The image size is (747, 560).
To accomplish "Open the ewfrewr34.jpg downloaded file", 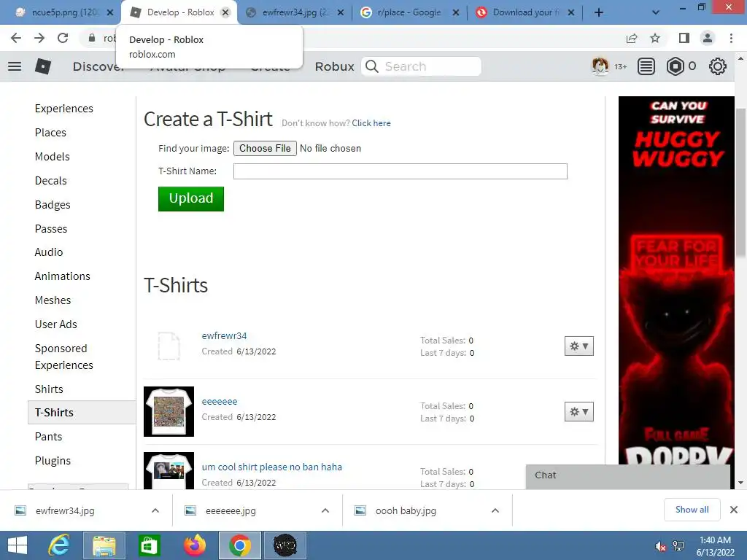I will (65, 510).
